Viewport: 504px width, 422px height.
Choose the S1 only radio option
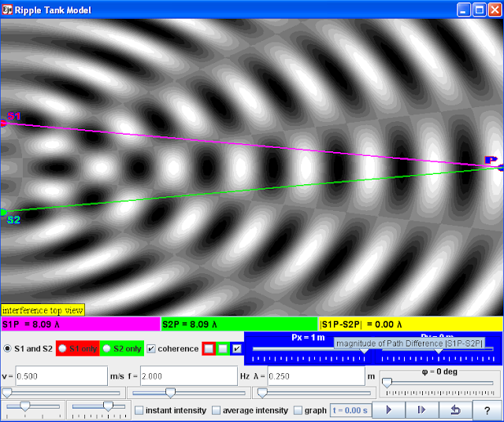[78, 349]
